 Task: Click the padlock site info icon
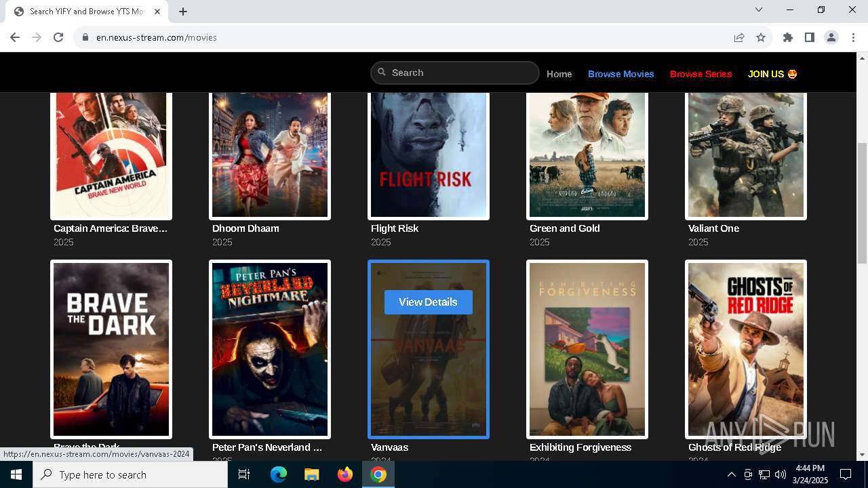click(85, 37)
